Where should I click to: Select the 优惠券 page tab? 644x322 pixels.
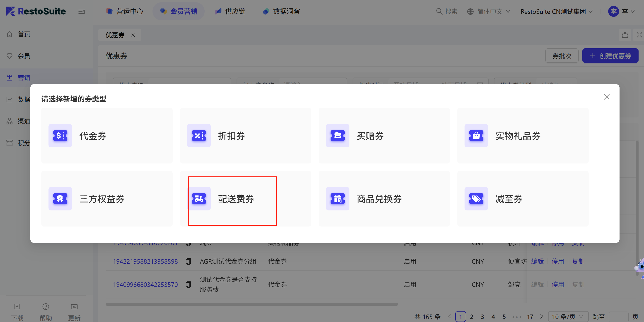click(x=115, y=35)
